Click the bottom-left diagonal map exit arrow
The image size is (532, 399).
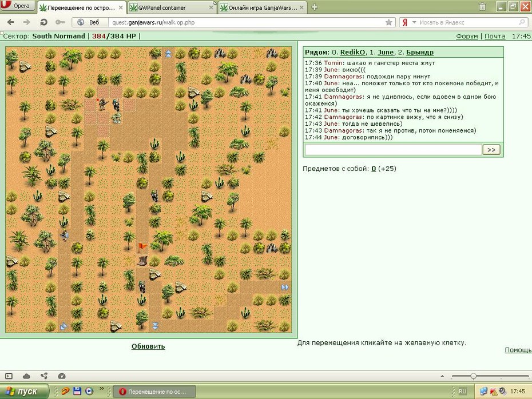click(x=63, y=326)
